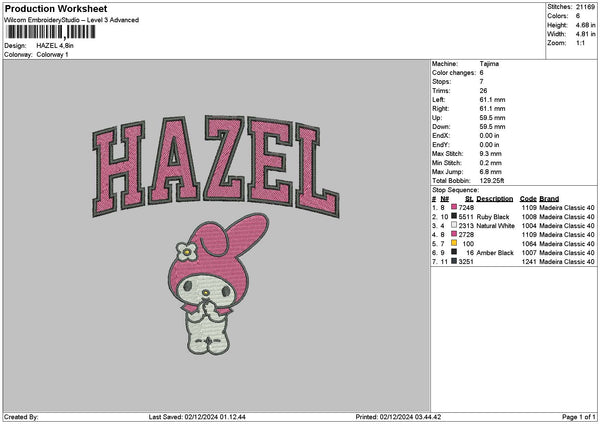Click the Ruby Black color swatch
This screenshot has height=424, width=600.
coord(454,216)
